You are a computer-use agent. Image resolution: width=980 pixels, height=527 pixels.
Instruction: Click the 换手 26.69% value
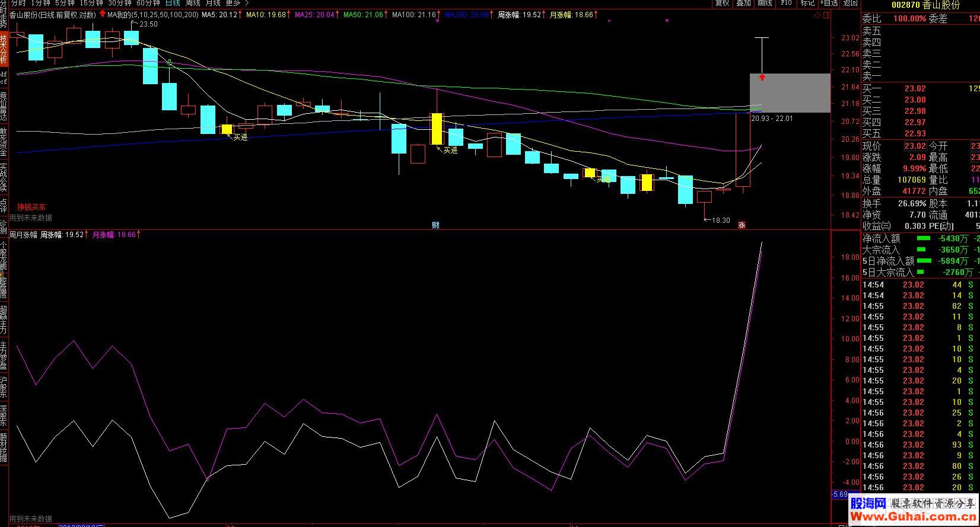(x=911, y=203)
